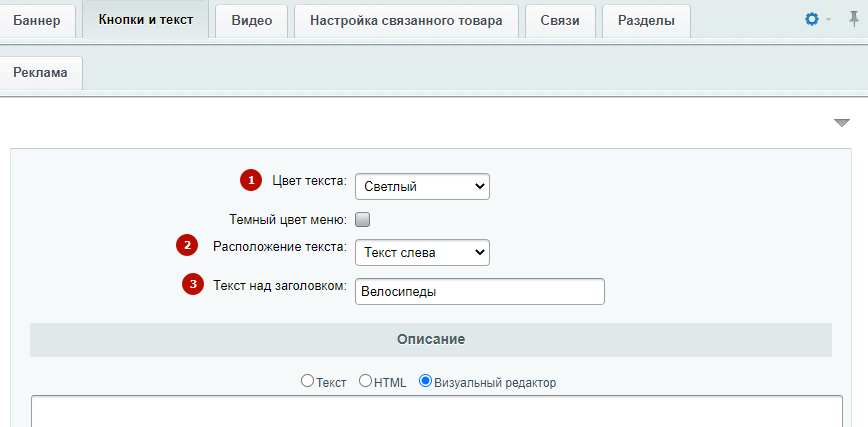Click inside the description editor area

pyautogui.click(x=437, y=411)
